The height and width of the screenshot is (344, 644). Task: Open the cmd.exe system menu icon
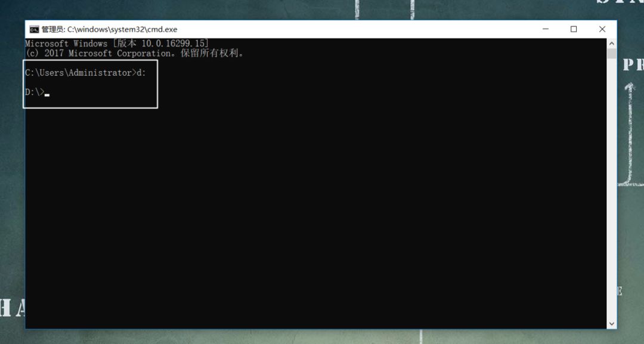click(x=34, y=30)
